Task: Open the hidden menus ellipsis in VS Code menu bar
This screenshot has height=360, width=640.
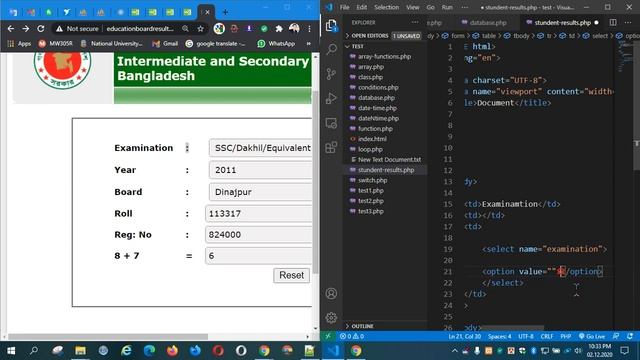Action: [x=464, y=7]
